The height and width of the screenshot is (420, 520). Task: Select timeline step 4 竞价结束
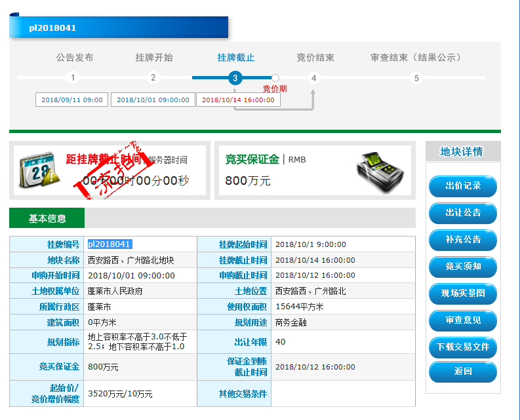[314, 78]
